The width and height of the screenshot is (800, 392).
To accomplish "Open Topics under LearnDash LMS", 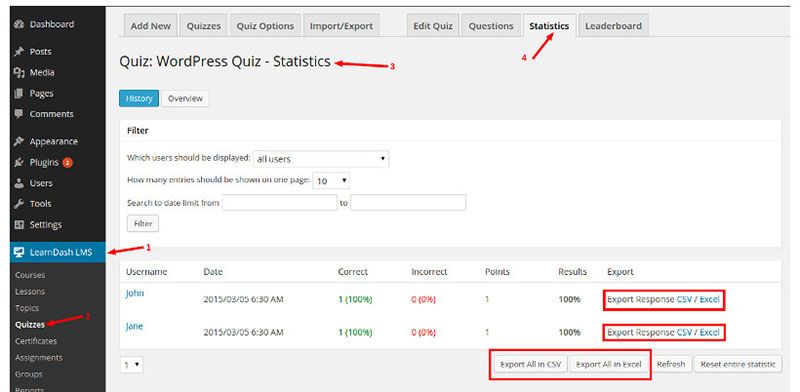I will coord(27,308).
